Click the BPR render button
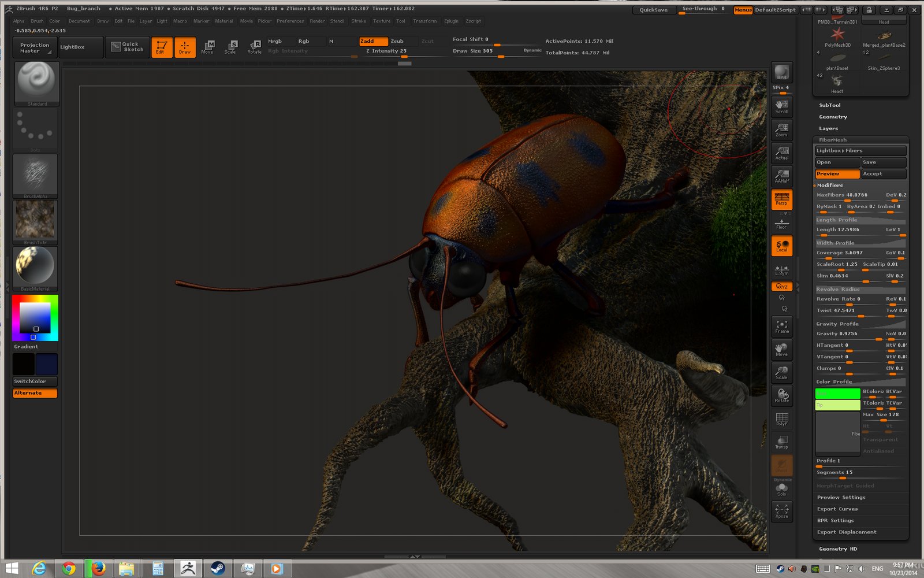The height and width of the screenshot is (578, 924). (782, 72)
